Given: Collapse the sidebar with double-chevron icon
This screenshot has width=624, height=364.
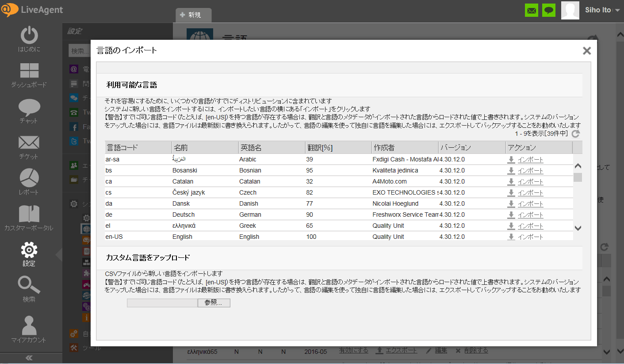Looking at the screenshot, I should pyautogui.click(x=29, y=358).
